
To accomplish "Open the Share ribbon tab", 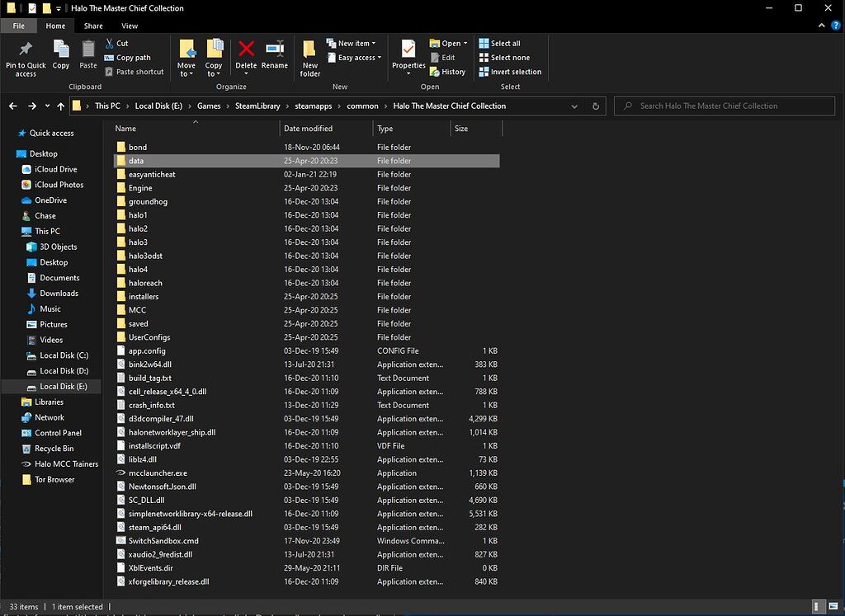I will point(93,26).
